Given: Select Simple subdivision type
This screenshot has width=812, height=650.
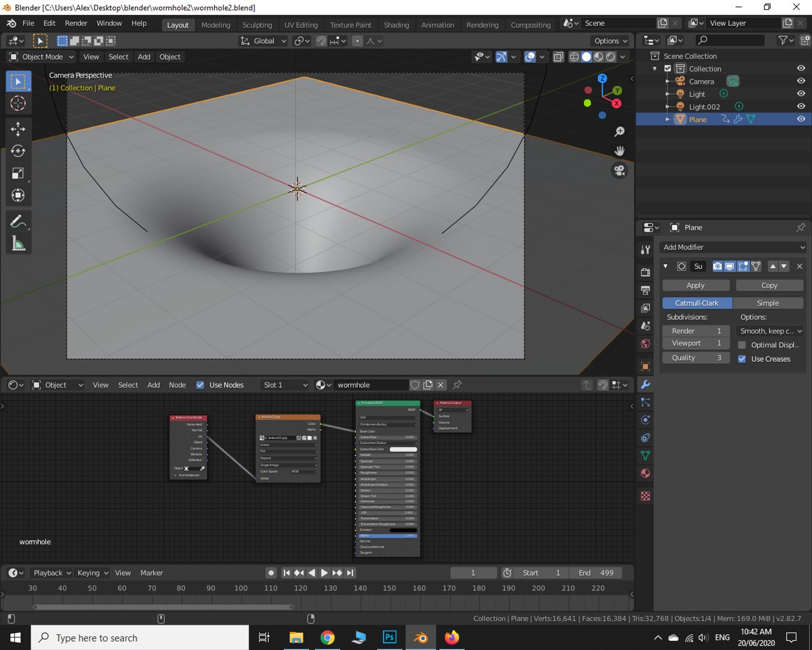Looking at the screenshot, I should point(768,303).
